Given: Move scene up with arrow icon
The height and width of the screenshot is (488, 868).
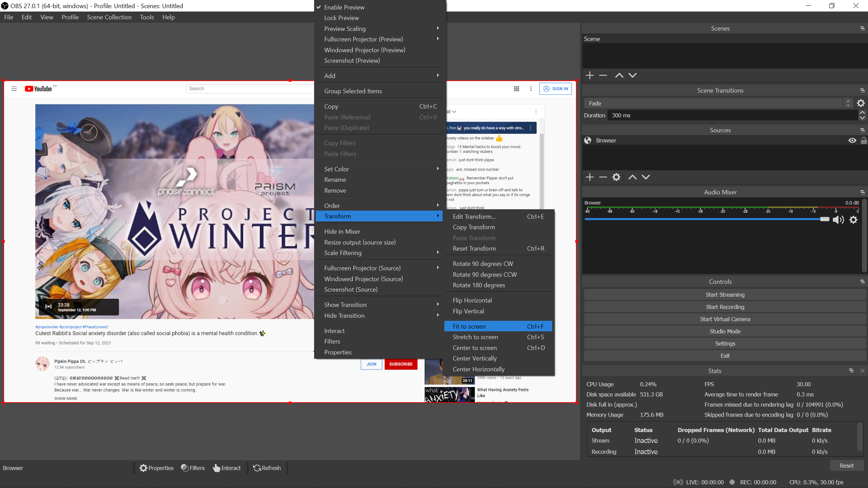Looking at the screenshot, I should point(619,75).
